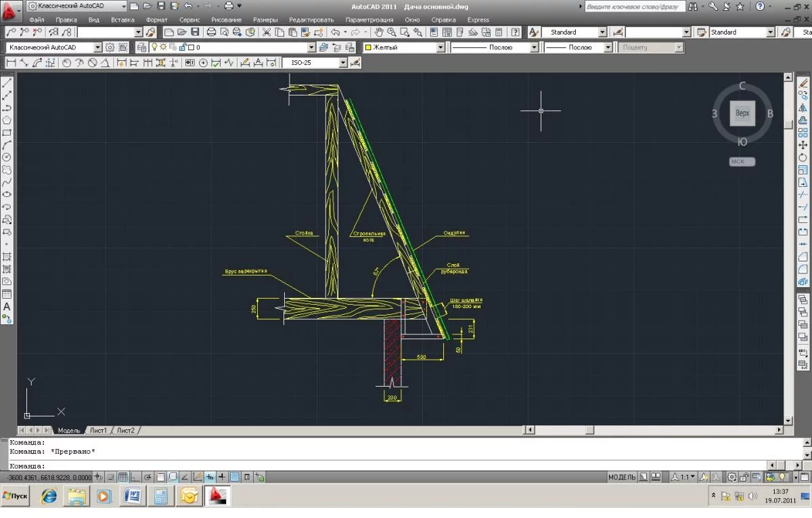This screenshot has width=812, height=518.
Task: Expand the Классический AutoCAD workspace dropdown
Action: [97, 47]
